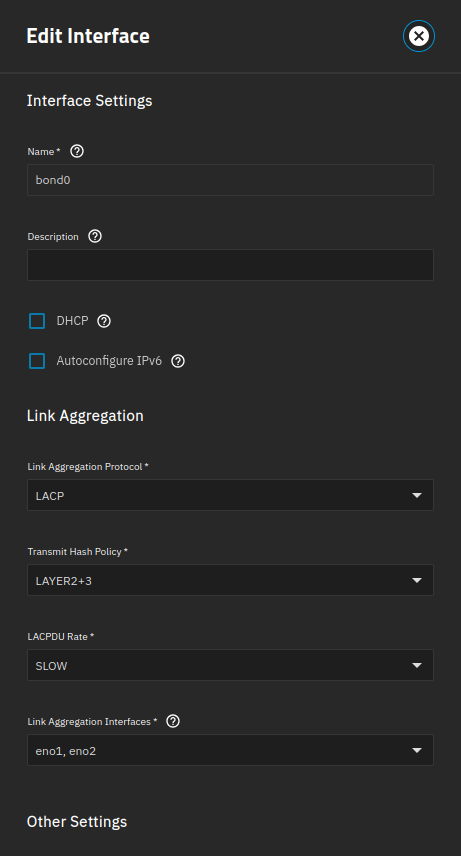The width and height of the screenshot is (461, 856).
Task: Toggle DHCP by clicking its text label
Action: 72,321
